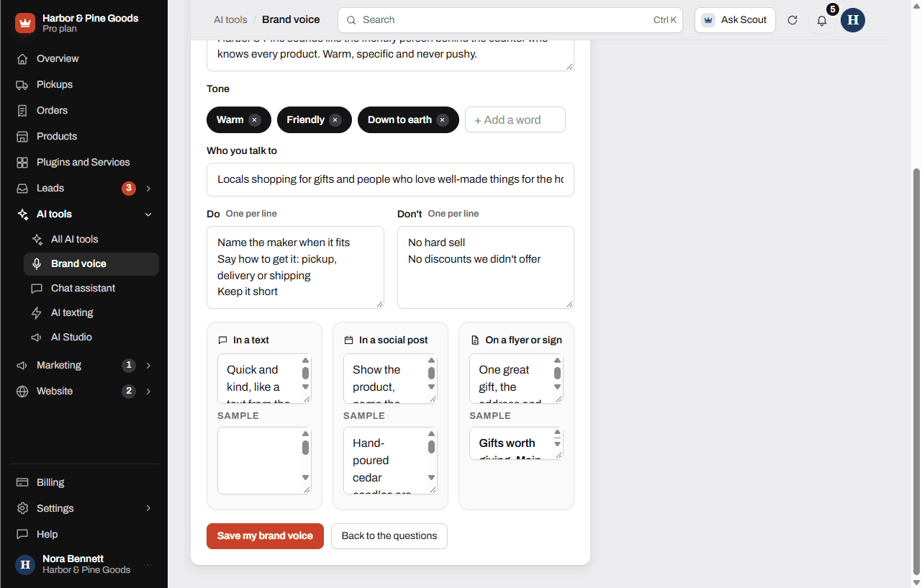Screen dimensions: 922x588
Task: Click the Orders receipt icon
Action: click(22, 110)
